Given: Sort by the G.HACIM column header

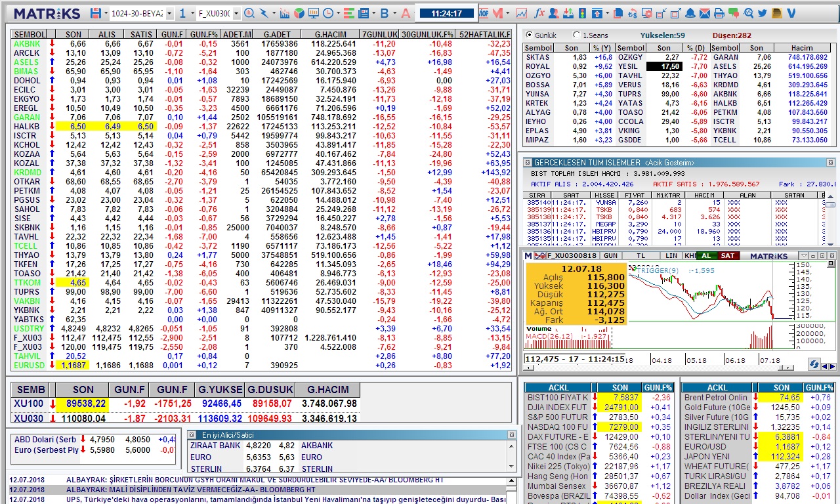Looking at the screenshot, I should [x=330, y=34].
